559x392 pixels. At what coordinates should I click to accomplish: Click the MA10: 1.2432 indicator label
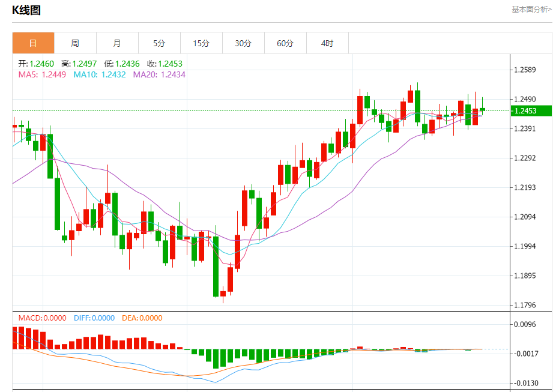tap(100, 74)
